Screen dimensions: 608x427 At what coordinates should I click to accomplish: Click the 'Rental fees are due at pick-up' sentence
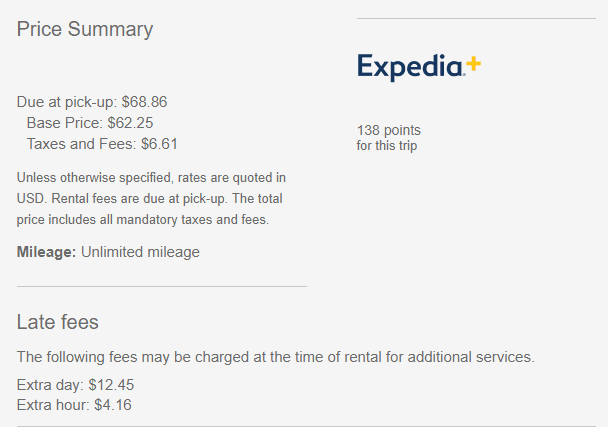[x=140, y=199]
